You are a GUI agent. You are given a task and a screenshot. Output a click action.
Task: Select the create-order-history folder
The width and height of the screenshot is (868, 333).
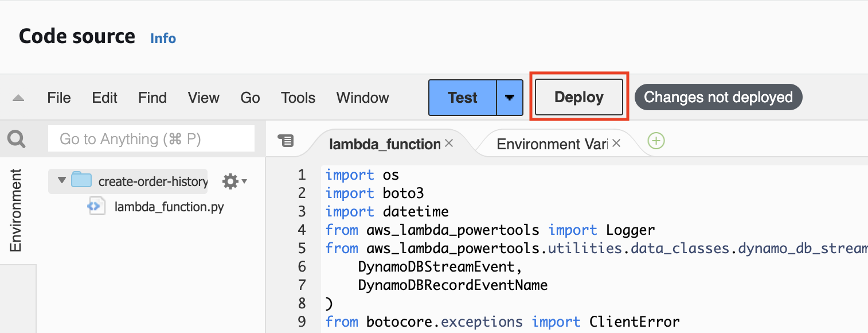click(153, 181)
